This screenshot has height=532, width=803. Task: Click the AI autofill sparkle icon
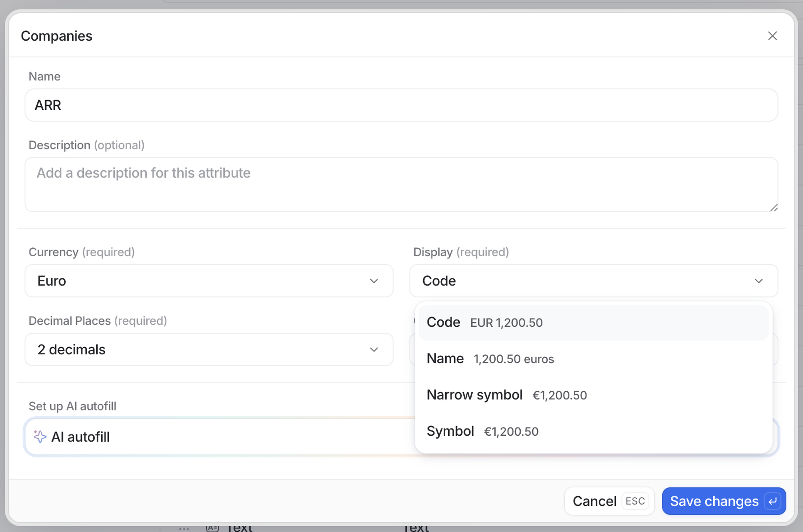coord(40,437)
